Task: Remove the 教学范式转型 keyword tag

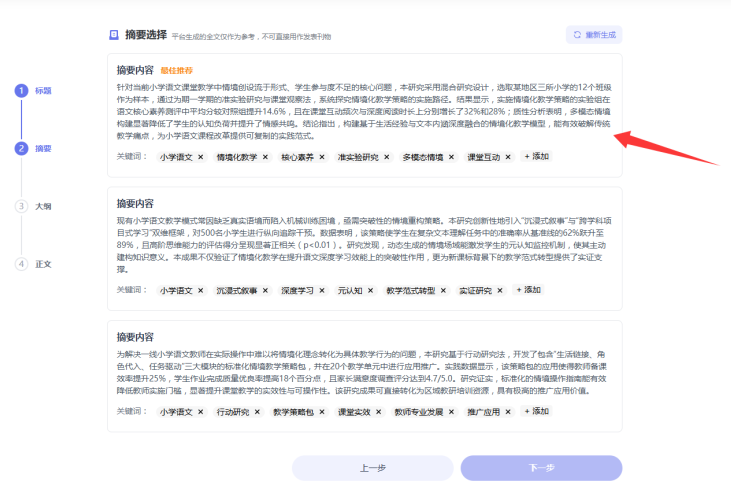Action: [x=443, y=290]
